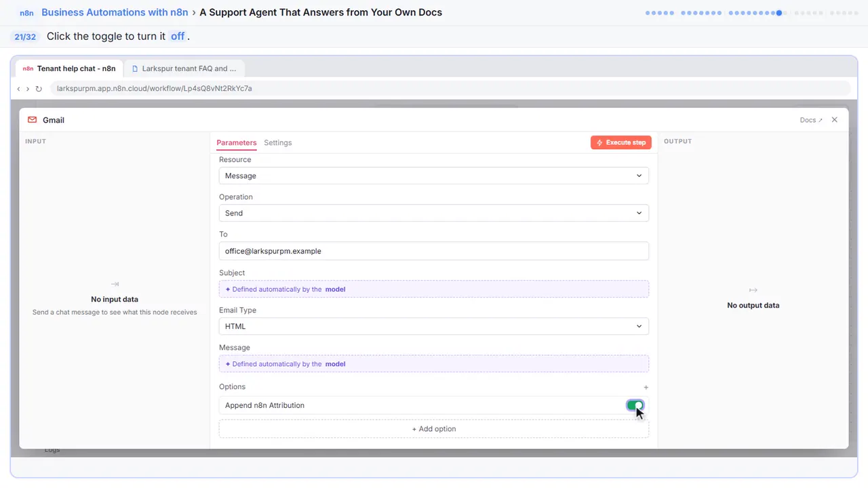Click the 21/32 step counter badge

click(x=25, y=37)
